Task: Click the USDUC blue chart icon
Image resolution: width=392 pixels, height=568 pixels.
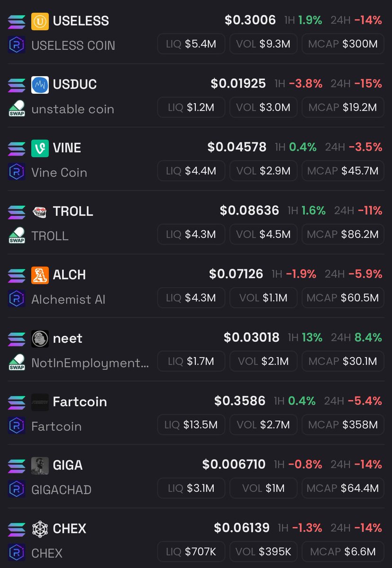Action: pyautogui.click(x=40, y=85)
